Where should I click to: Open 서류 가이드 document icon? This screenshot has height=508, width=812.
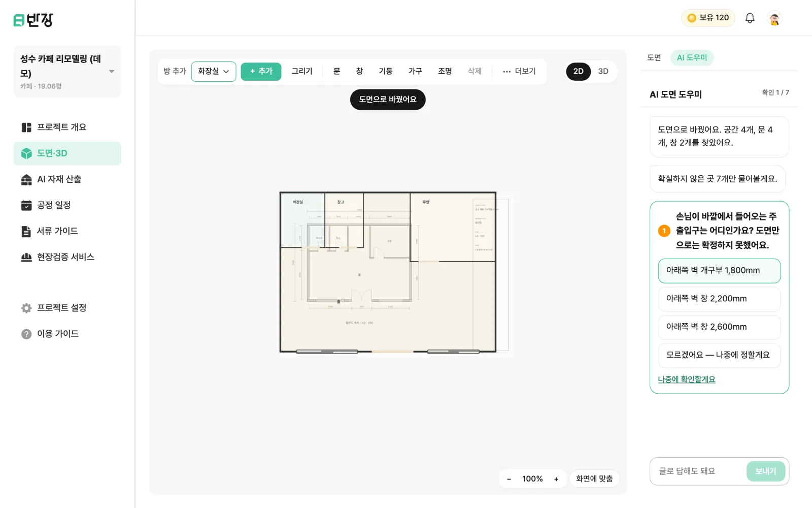[26, 231]
